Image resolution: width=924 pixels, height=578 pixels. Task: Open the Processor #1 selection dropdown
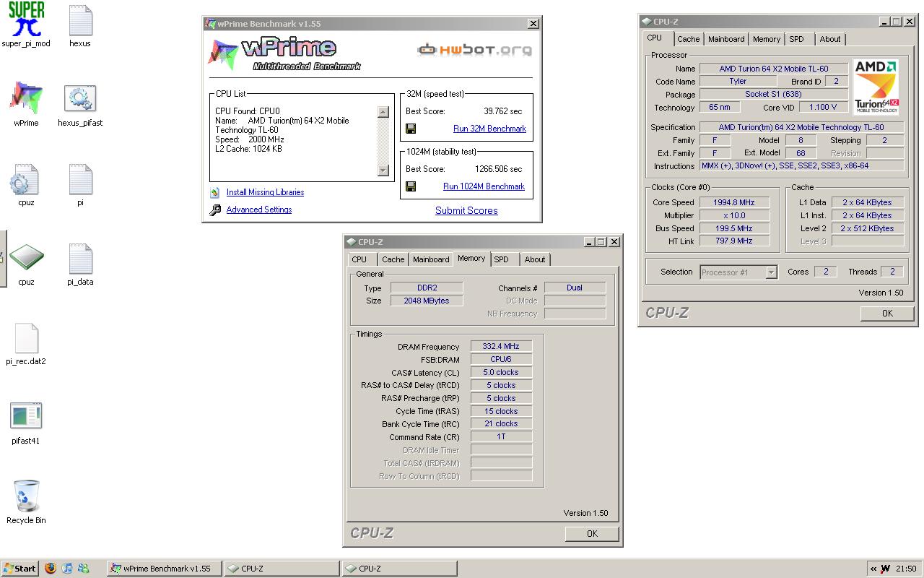[771, 272]
